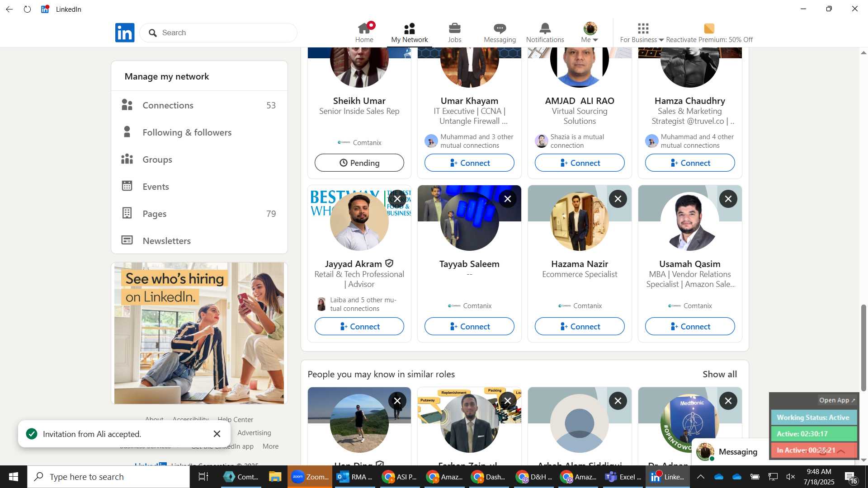Click Show all for similar roles

click(720, 374)
